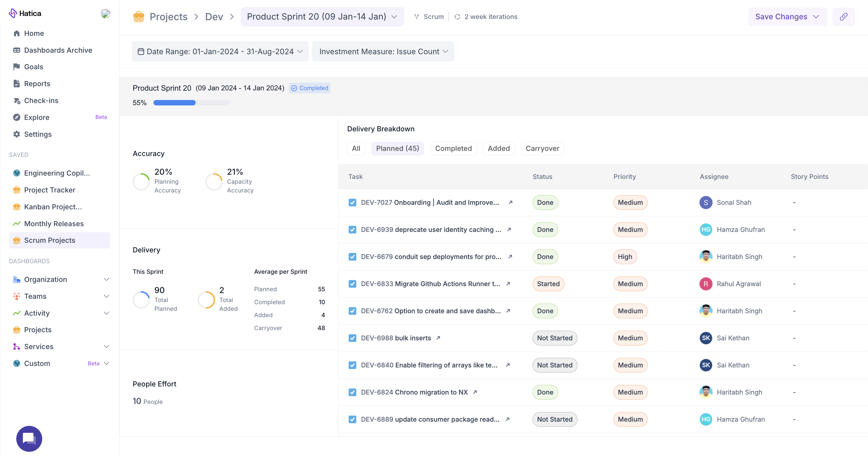Image resolution: width=868 pixels, height=456 pixels.
Task: Open DEV-6824 Chrono migration link arrow
Action: coord(475,392)
